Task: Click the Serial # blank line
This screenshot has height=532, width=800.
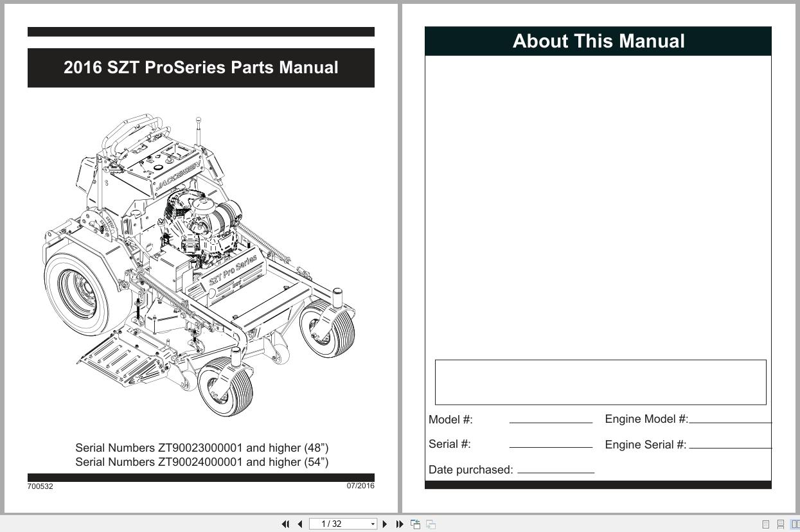Action: (x=551, y=447)
